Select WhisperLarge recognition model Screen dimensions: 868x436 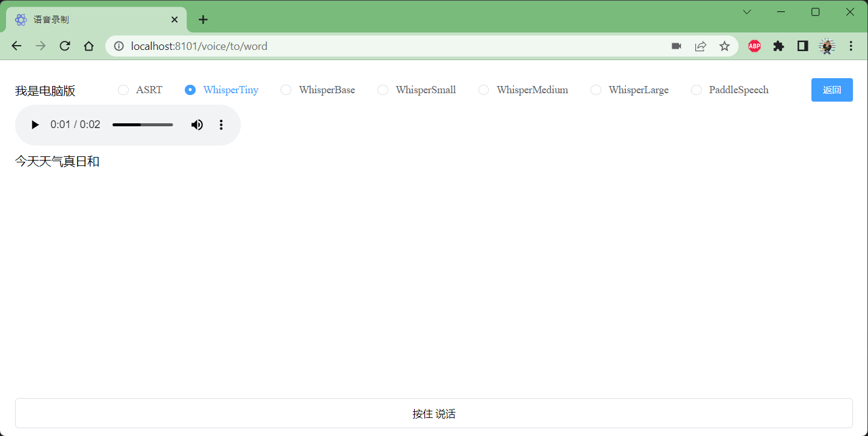coord(596,90)
